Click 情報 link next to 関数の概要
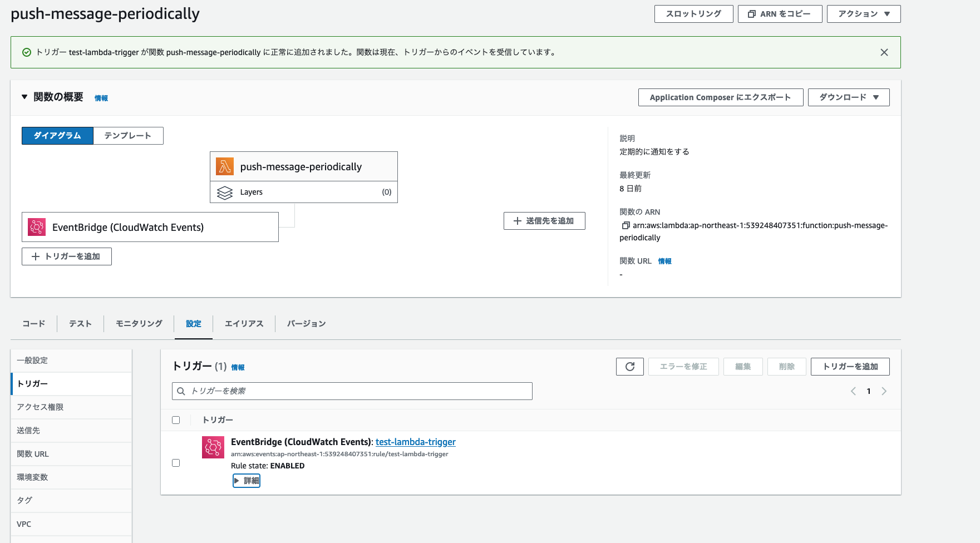Viewport: 980px width, 543px height. click(x=101, y=98)
